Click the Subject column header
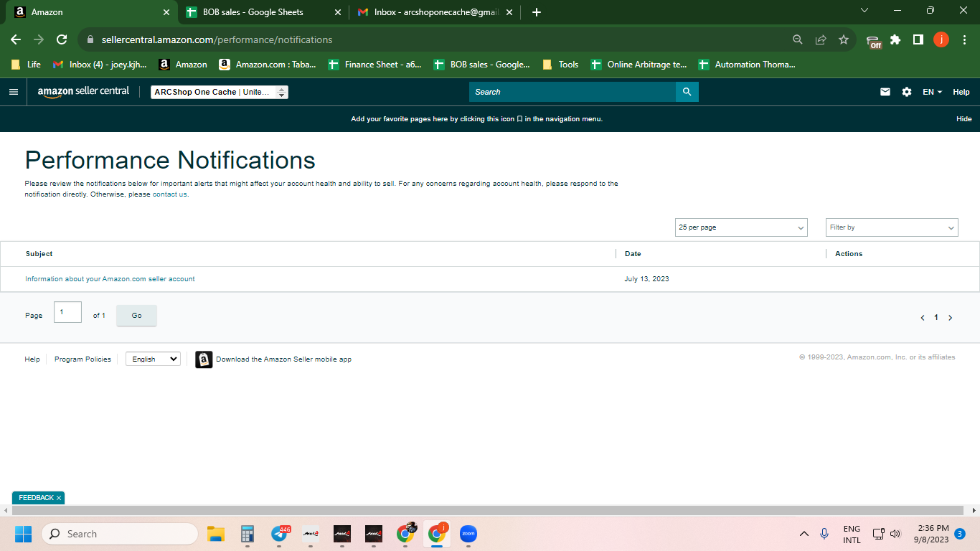This screenshot has height=551, width=980. click(x=39, y=254)
